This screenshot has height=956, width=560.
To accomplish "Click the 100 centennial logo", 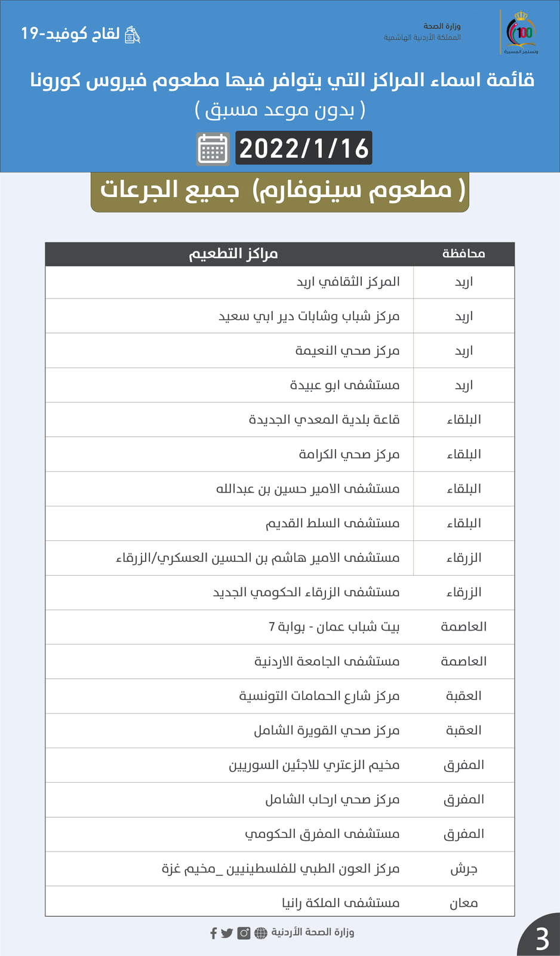I will [x=521, y=32].
